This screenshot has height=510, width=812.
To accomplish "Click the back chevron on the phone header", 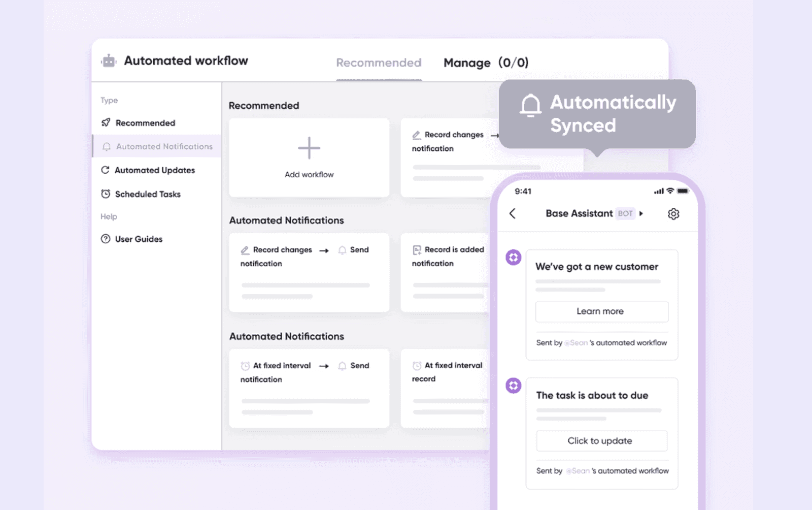I will pos(513,214).
